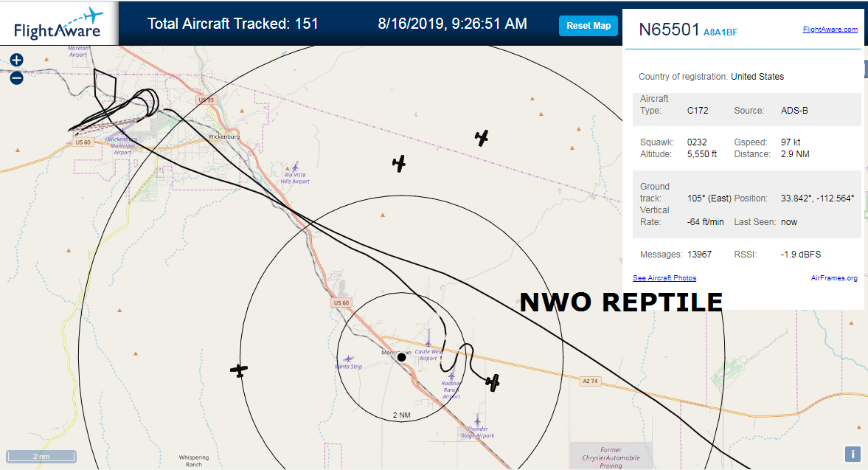Click the Reset Map button
Image resolution: width=868 pixels, height=470 pixels.
click(588, 26)
